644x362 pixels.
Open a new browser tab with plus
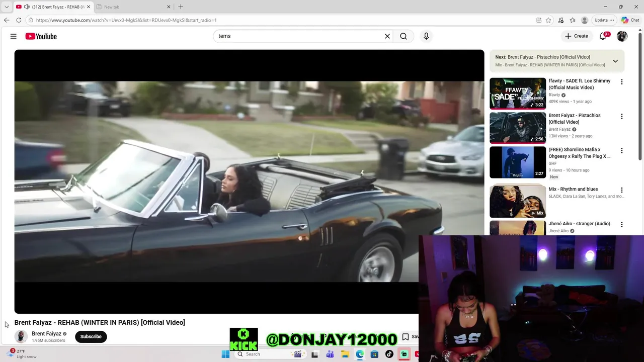[181, 7]
